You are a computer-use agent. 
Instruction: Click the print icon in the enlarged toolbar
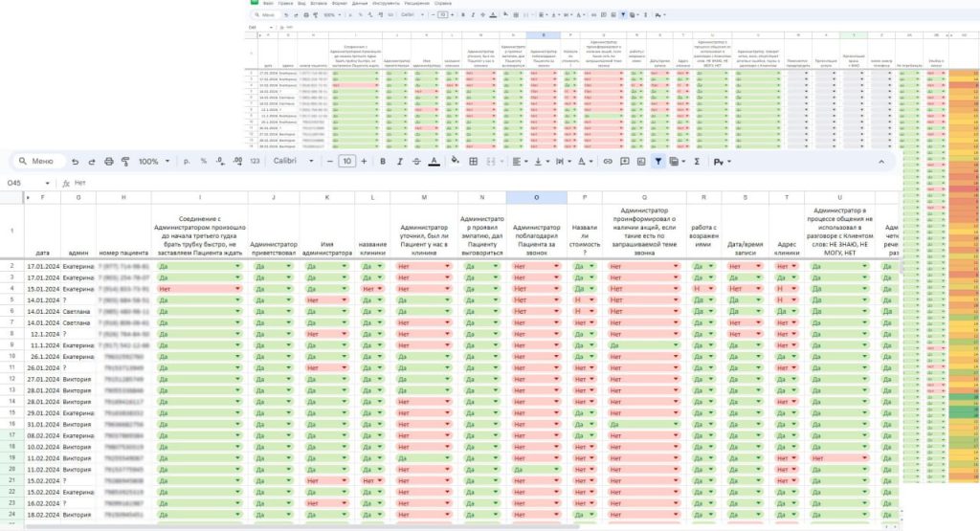click(x=109, y=162)
